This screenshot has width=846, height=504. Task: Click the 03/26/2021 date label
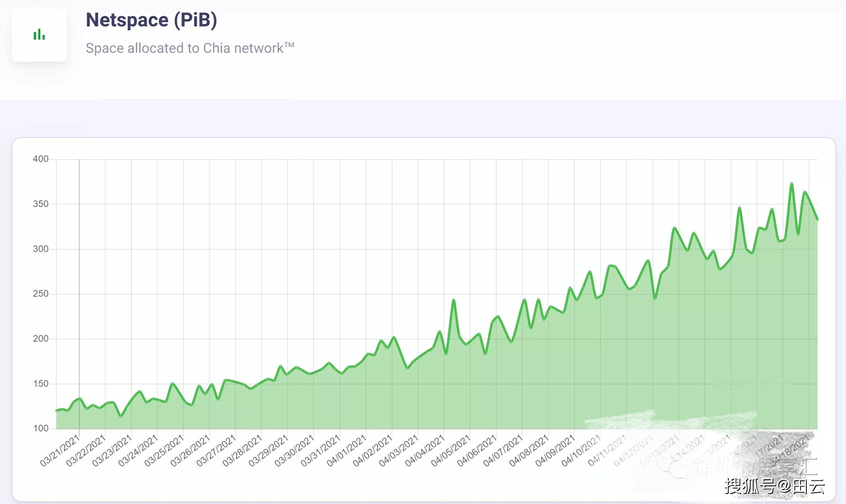(x=190, y=450)
